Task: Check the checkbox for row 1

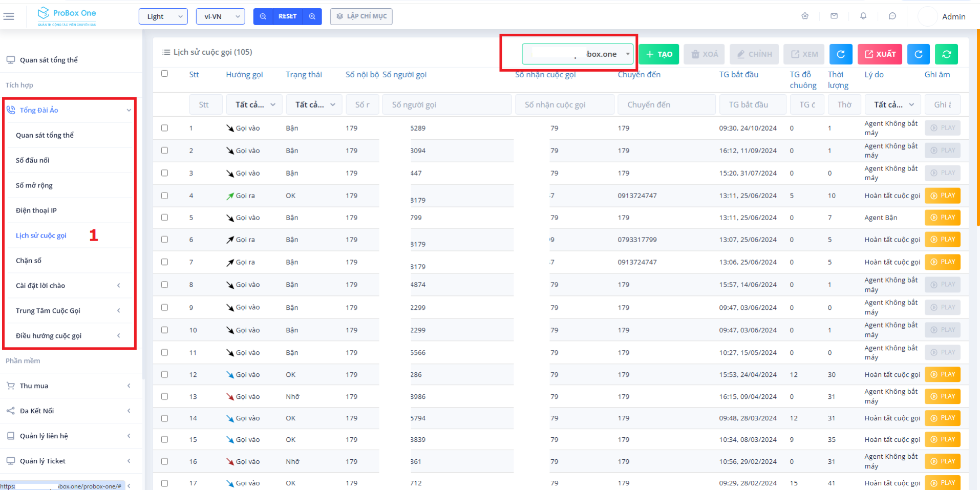Action: click(164, 128)
